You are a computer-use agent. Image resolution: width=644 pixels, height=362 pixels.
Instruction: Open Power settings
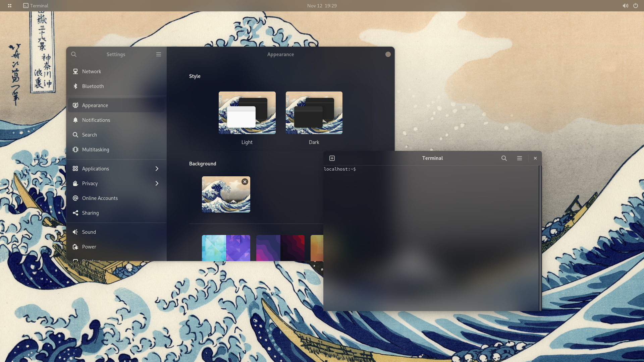click(116, 247)
